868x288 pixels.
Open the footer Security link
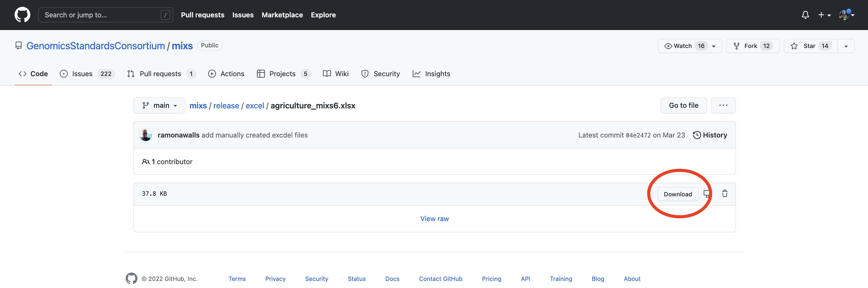click(316, 279)
